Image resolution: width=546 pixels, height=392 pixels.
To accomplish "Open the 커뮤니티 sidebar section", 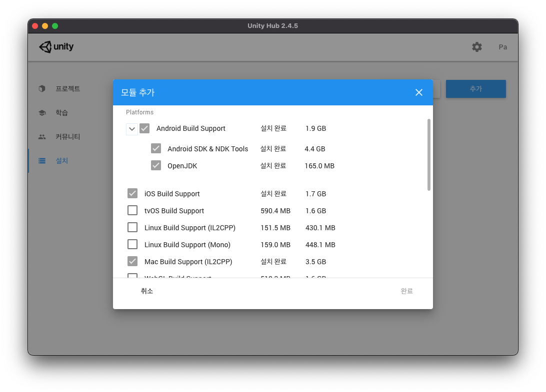I will pyautogui.click(x=68, y=137).
